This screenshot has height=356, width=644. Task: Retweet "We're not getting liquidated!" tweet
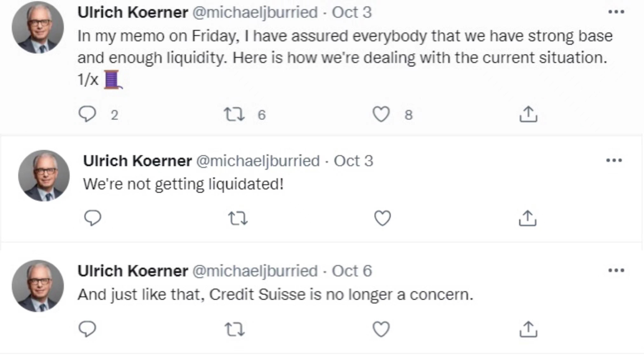click(238, 218)
